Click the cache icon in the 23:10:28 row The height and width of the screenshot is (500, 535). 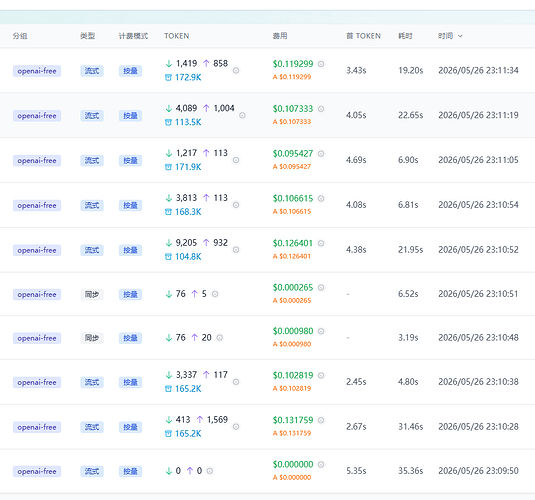[x=168, y=433]
